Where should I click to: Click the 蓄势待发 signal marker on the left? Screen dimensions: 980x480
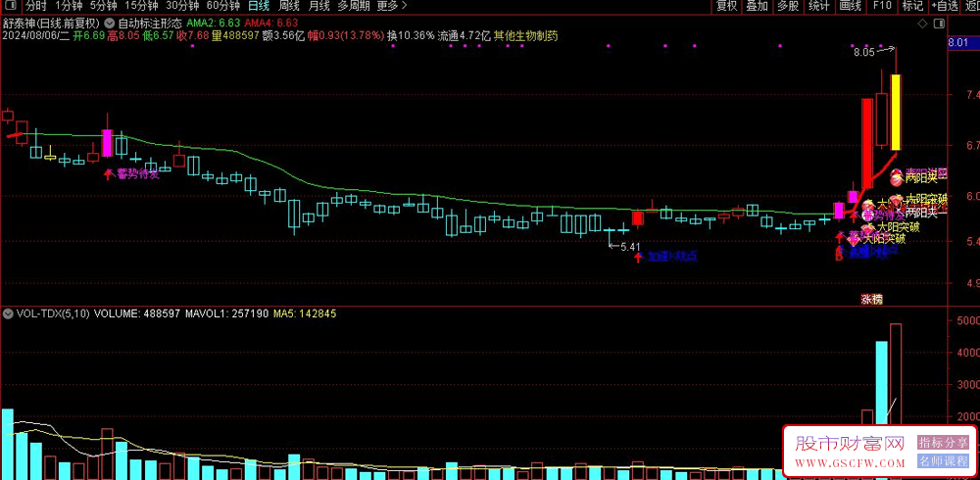[x=138, y=173]
